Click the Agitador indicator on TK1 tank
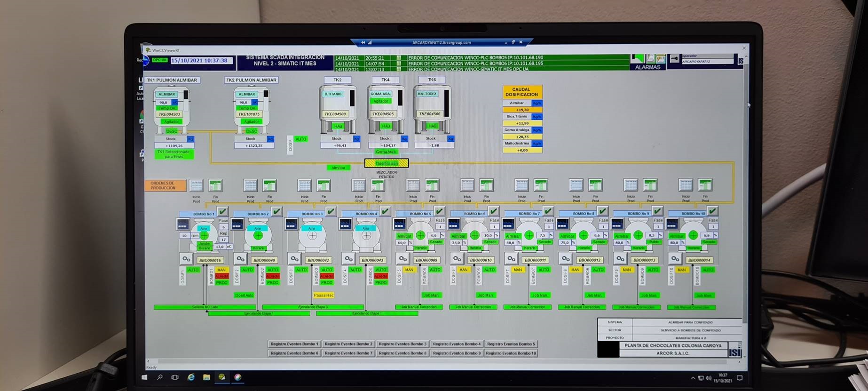Viewport: 868px width, 391px height. (x=171, y=121)
